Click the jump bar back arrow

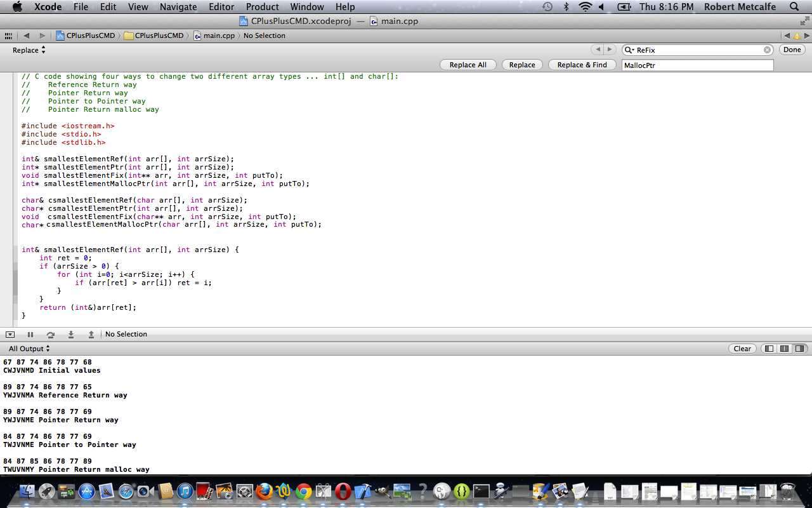pos(27,36)
